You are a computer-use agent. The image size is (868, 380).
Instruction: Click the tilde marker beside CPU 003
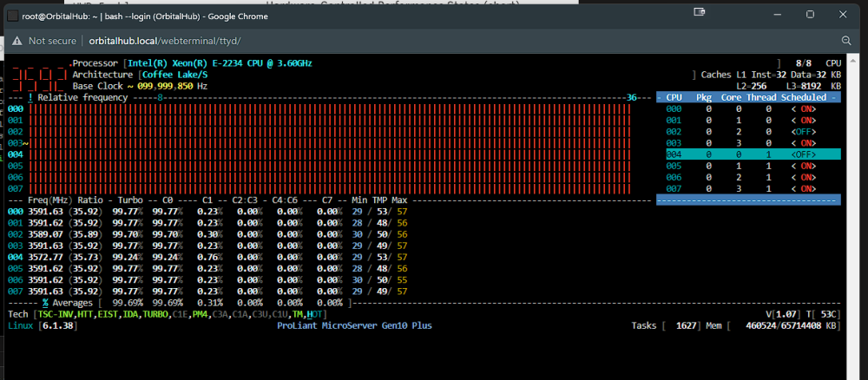[25, 143]
